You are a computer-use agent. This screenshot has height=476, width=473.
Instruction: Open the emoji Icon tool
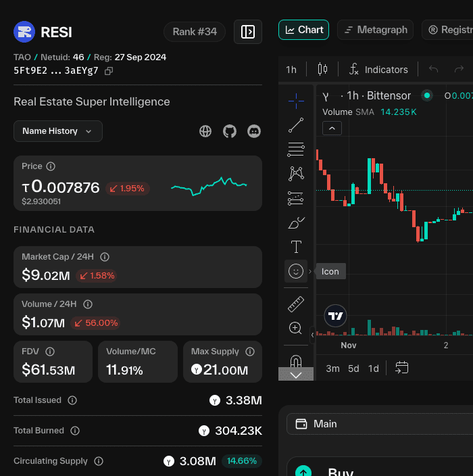coord(296,271)
